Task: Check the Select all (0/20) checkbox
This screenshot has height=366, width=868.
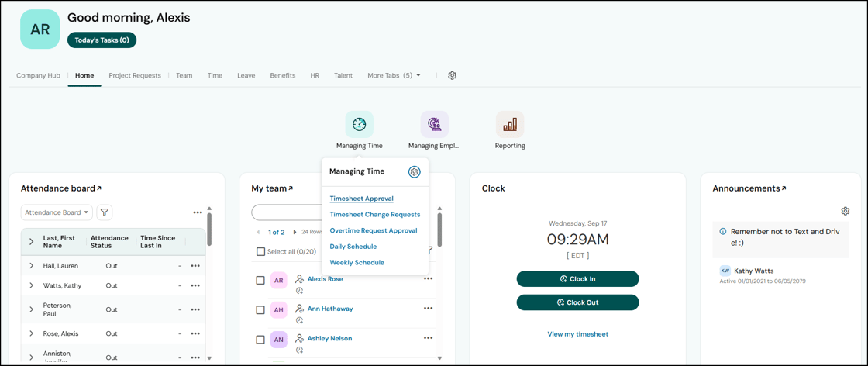Action: (260, 251)
